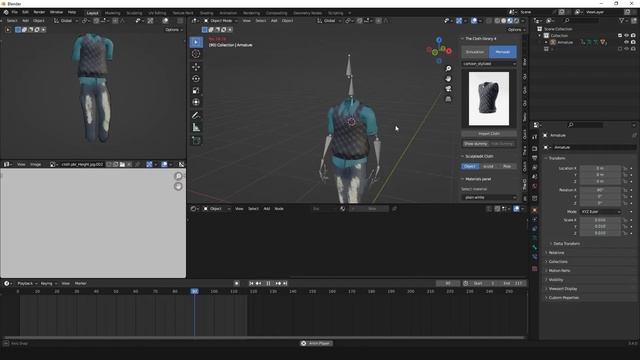
Task: Pause the animation playback
Action: click(x=268, y=283)
